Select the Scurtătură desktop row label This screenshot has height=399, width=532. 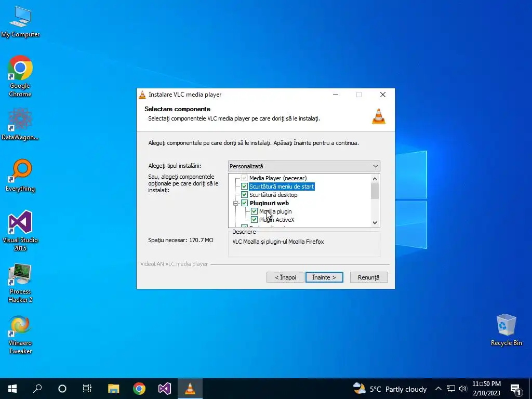tap(273, 195)
